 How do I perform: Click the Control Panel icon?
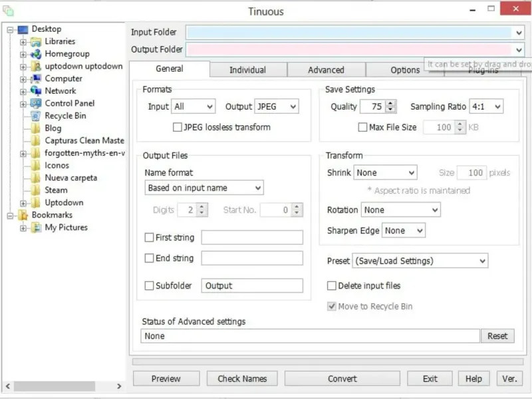click(x=36, y=104)
